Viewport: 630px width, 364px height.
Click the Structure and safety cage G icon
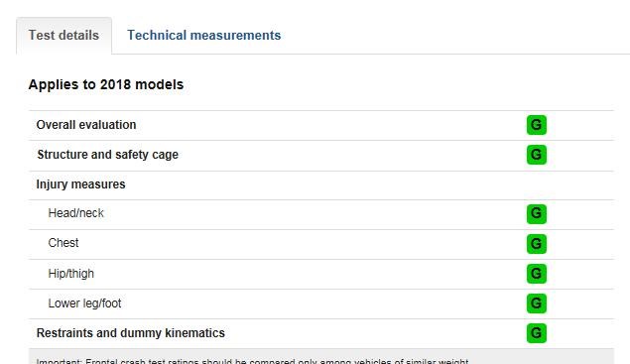click(537, 155)
